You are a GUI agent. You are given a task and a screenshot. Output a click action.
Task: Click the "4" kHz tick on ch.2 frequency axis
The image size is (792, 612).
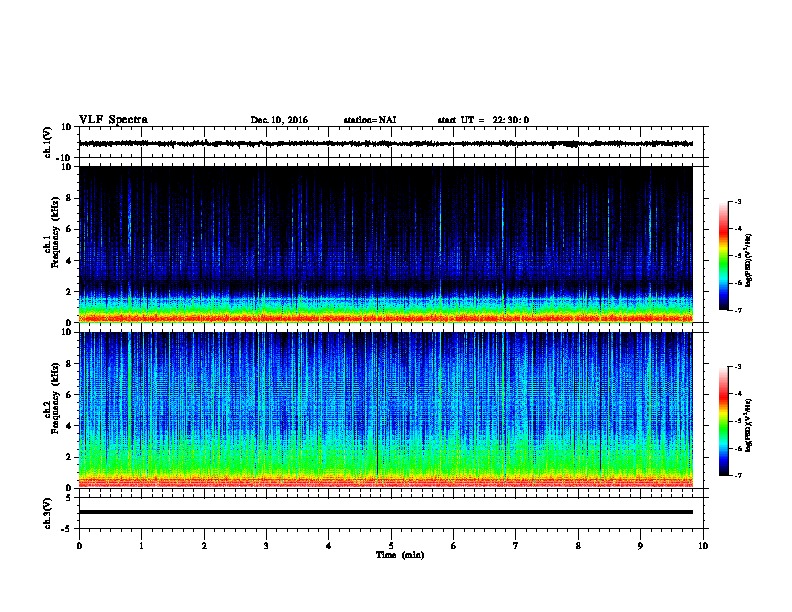(x=69, y=426)
